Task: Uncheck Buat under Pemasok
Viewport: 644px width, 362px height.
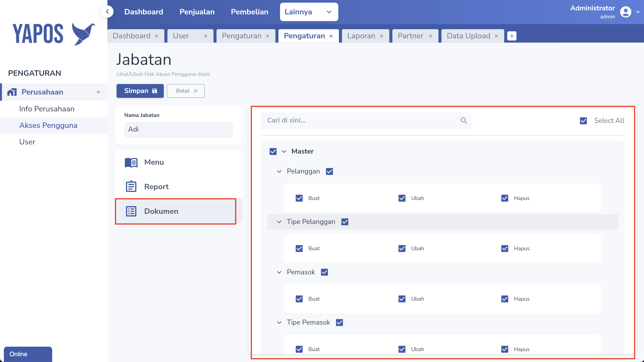Action: click(x=299, y=299)
